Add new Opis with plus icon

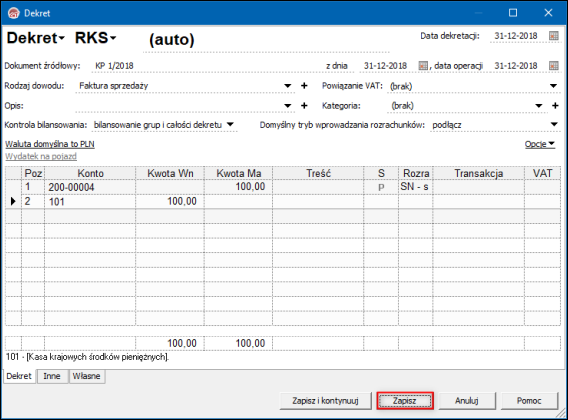(304, 105)
